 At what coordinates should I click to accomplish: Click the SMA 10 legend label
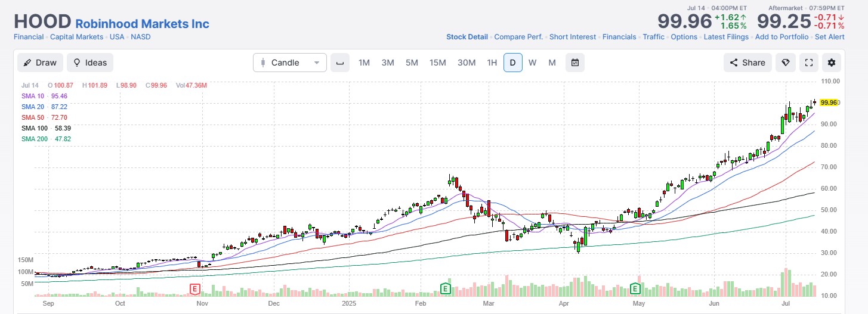point(33,96)
